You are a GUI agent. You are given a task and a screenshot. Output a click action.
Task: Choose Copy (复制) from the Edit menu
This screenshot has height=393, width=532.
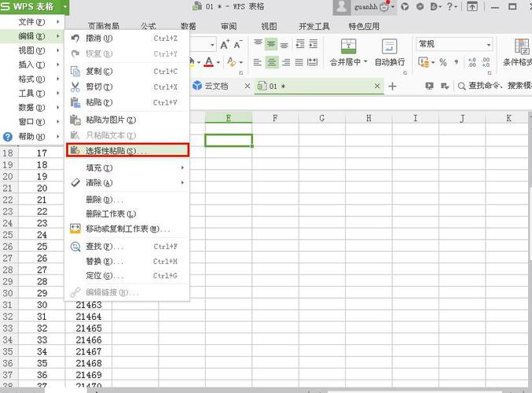click(127, 72)
